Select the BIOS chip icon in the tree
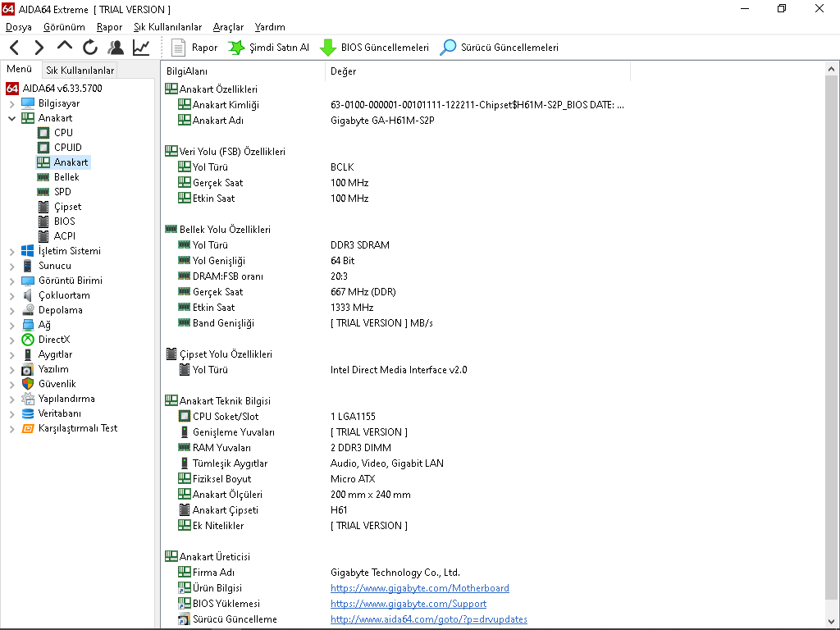This screenshot has width=840, height=630. pyautogui.click(x=43, y=221)
